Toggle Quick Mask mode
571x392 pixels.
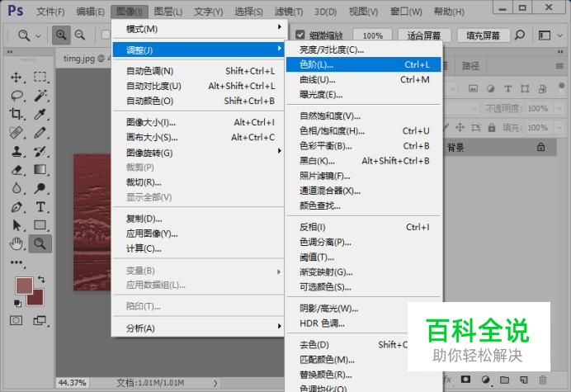click(x=16, y=320)
